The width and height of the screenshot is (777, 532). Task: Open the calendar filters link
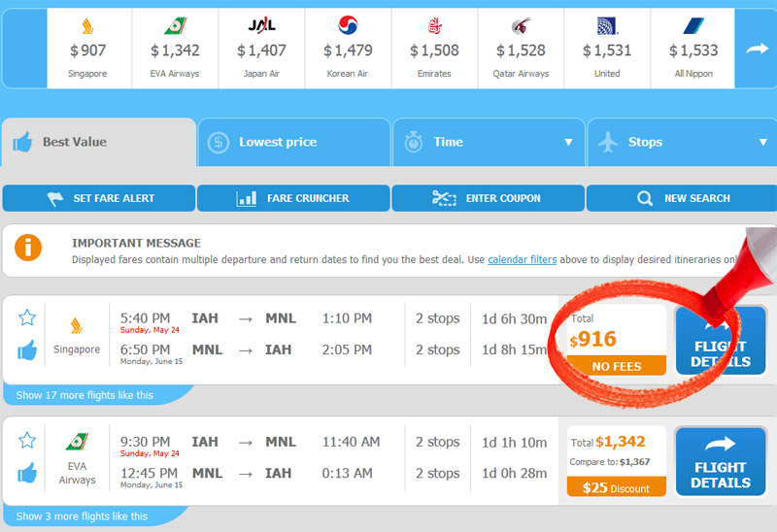[522, 259]
